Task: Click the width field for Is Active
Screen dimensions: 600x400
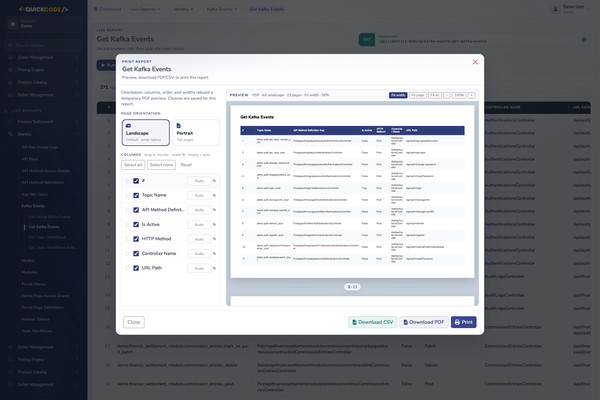Action: click(199, 224)
